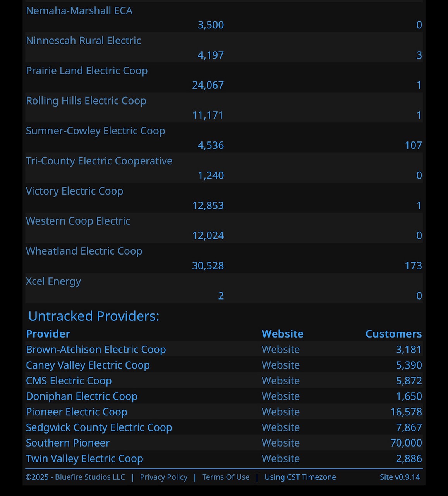Sort by Customers column header
The width and height of the screenshot is (448, 496).
393,334
